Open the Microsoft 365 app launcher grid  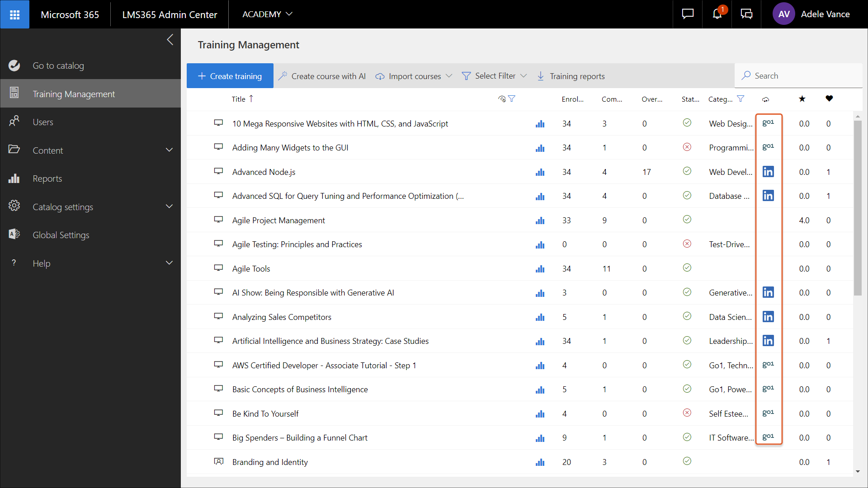click(14, 14)
